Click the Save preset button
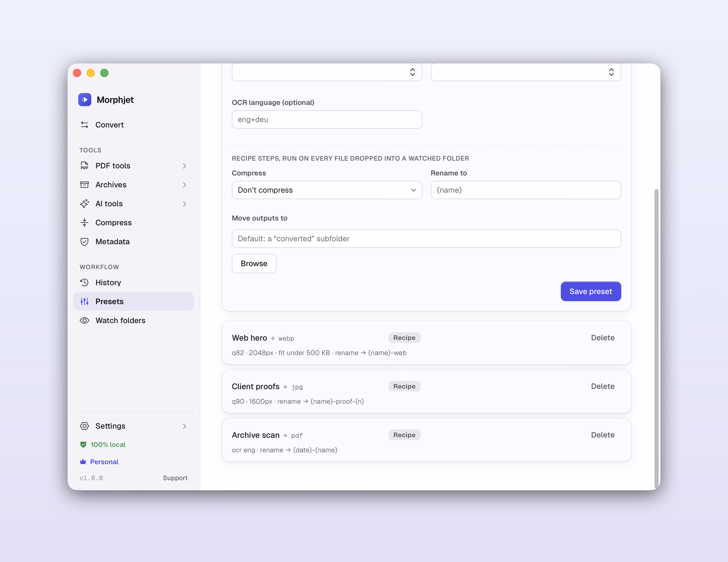This screenshot has width=728, height=562. (x=591, y=291)
